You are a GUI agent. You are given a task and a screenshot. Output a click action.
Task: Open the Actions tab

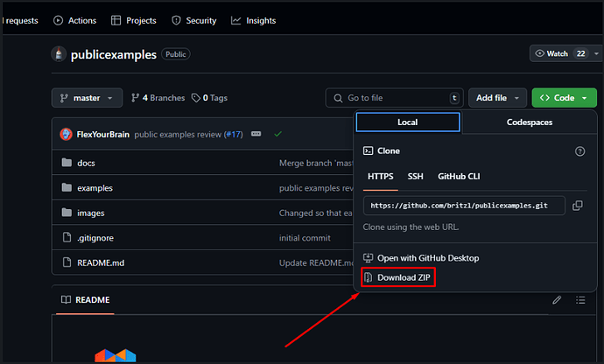click(x=74, y=20)
